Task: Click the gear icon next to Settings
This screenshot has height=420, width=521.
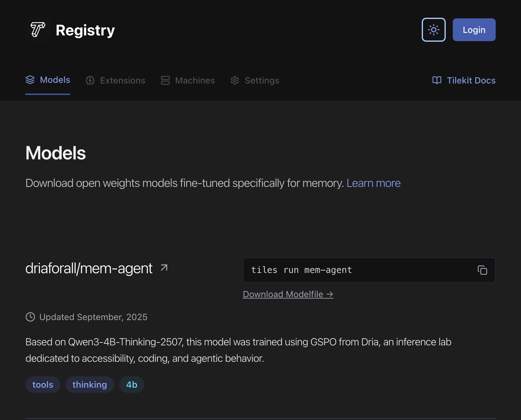Action: pyautogui.click(x=235, y=81)
